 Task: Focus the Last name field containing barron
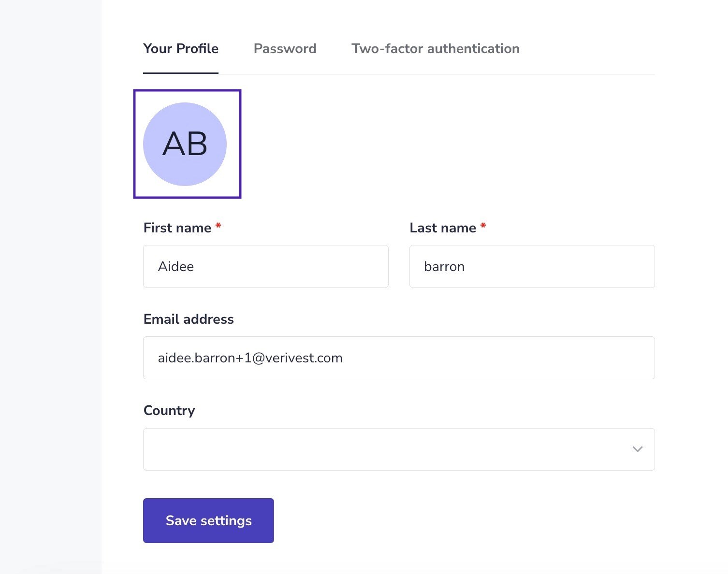(x=532, y=266)
